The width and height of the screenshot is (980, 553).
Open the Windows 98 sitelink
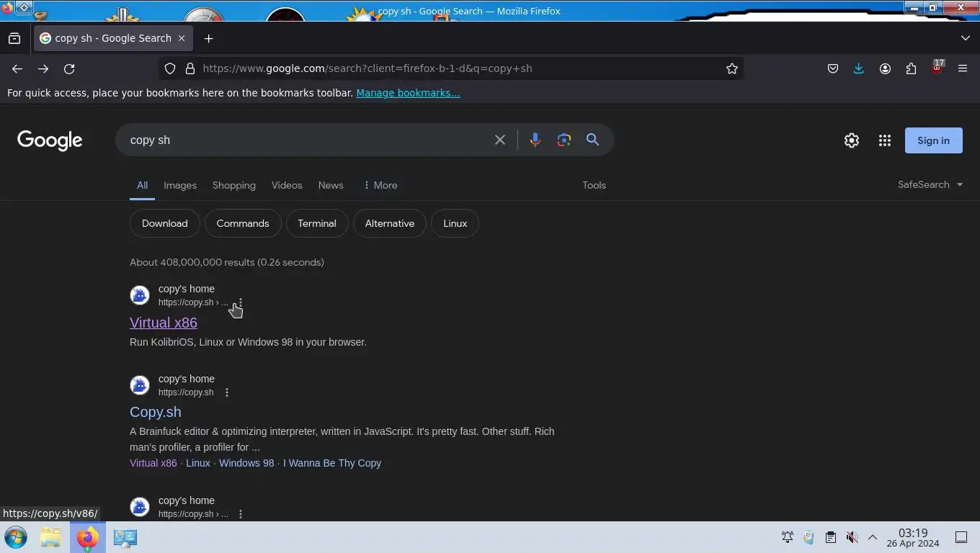246,463
